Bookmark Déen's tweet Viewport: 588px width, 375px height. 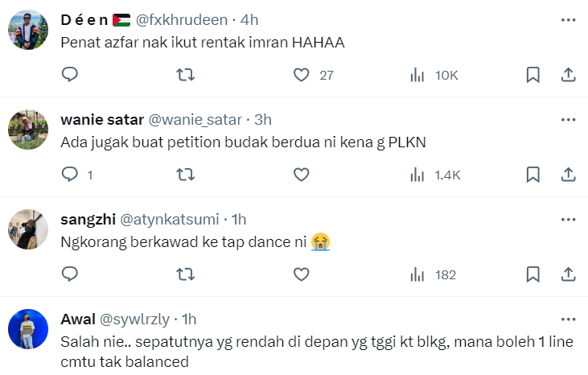pos(532,75)
